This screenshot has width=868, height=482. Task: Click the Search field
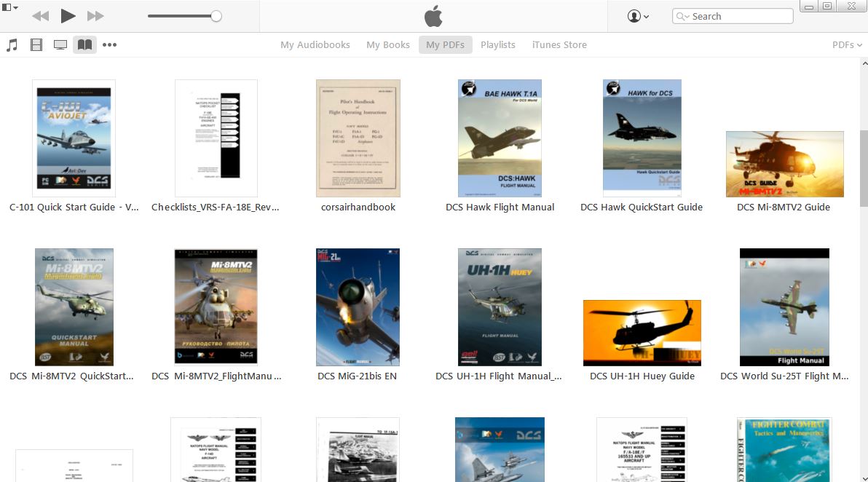[x=733, y=16]
